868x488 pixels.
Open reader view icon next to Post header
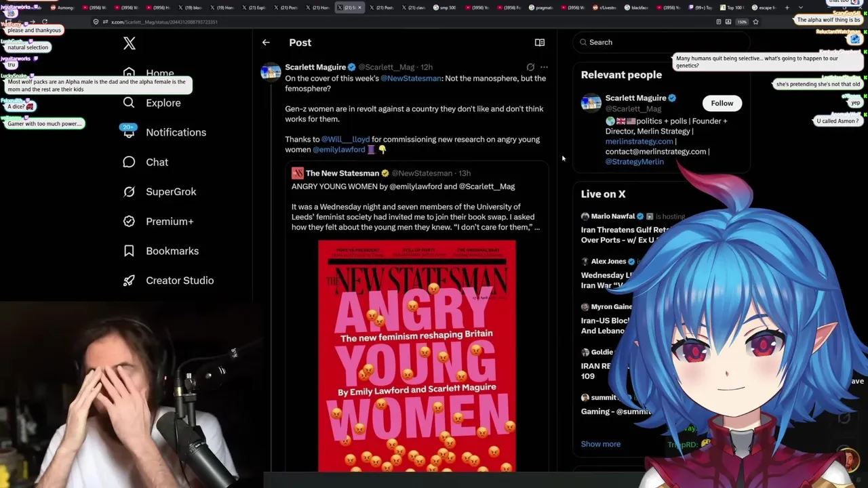click(540, 43)
